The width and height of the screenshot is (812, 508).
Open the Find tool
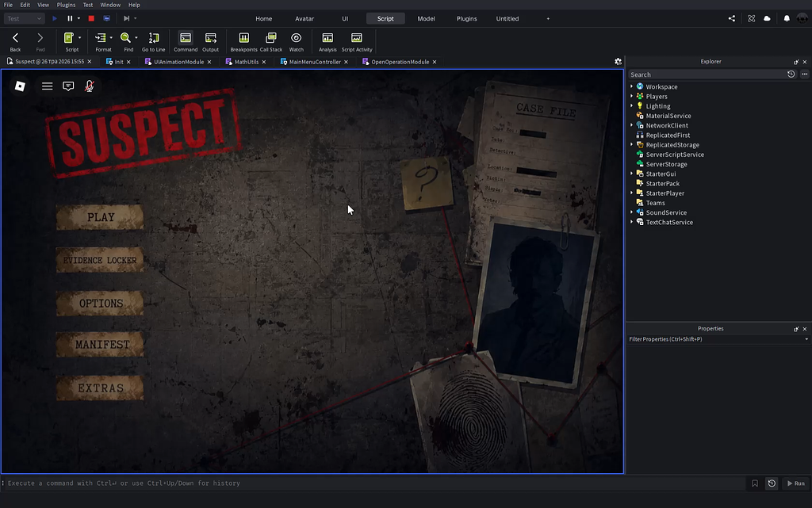pyautogui.click(x=125, y=38)
